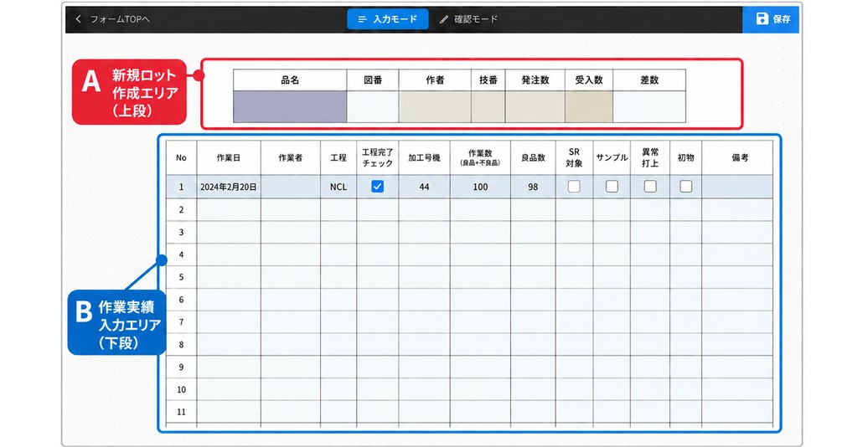Viewport: 868px width, 447px height.
Task: Click 加工号機 value 44
Action: point(424,187)
